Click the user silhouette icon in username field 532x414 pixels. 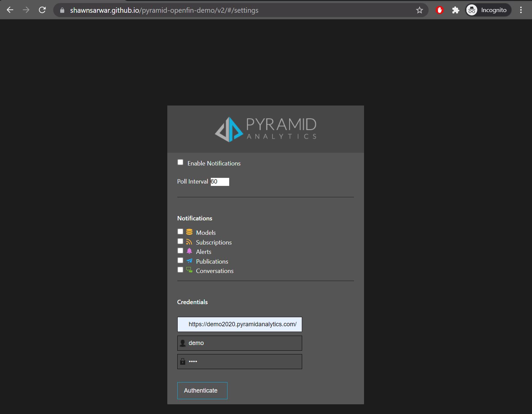tap(183, 343)
